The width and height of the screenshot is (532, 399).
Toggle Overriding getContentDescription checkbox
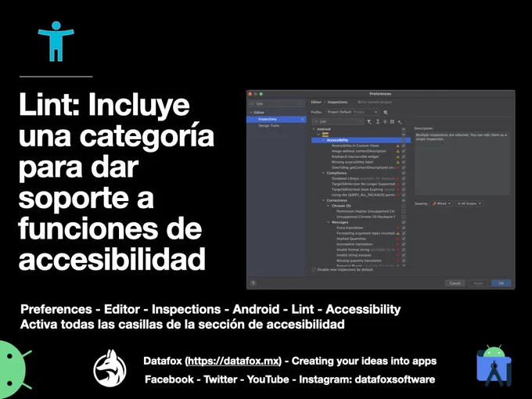[404, 167]
